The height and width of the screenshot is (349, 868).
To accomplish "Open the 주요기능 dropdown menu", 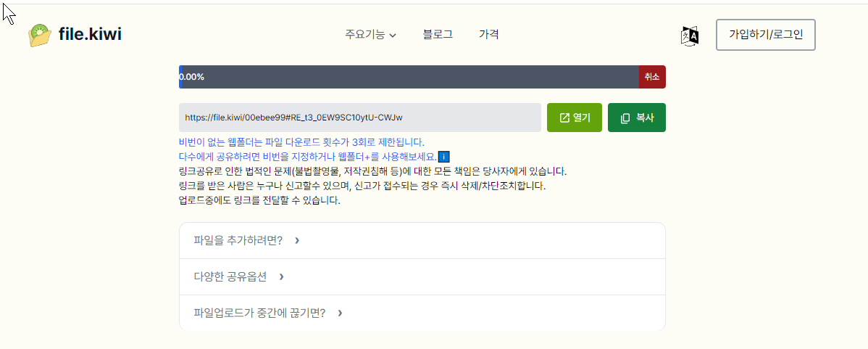I will [370, 34].
